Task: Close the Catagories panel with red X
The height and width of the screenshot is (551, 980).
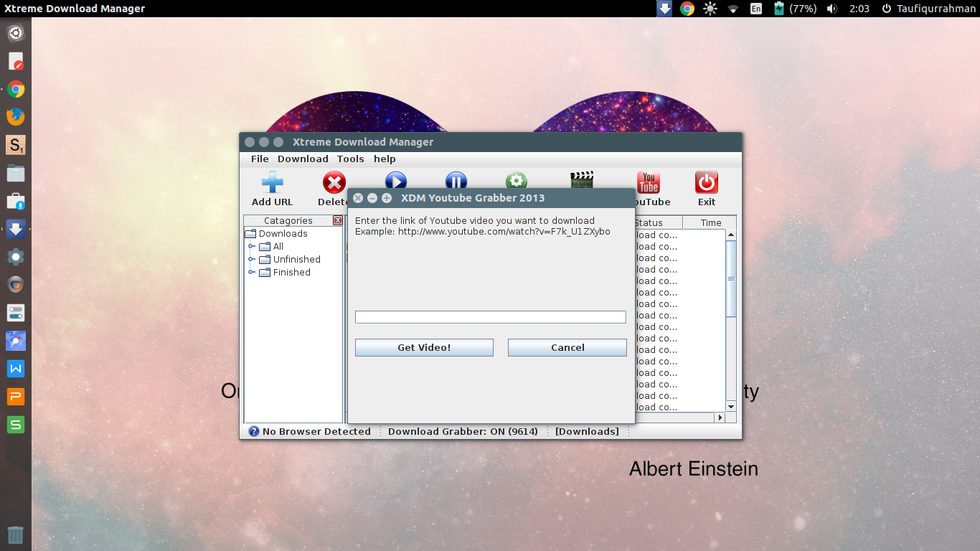Action: coord(338,221)
